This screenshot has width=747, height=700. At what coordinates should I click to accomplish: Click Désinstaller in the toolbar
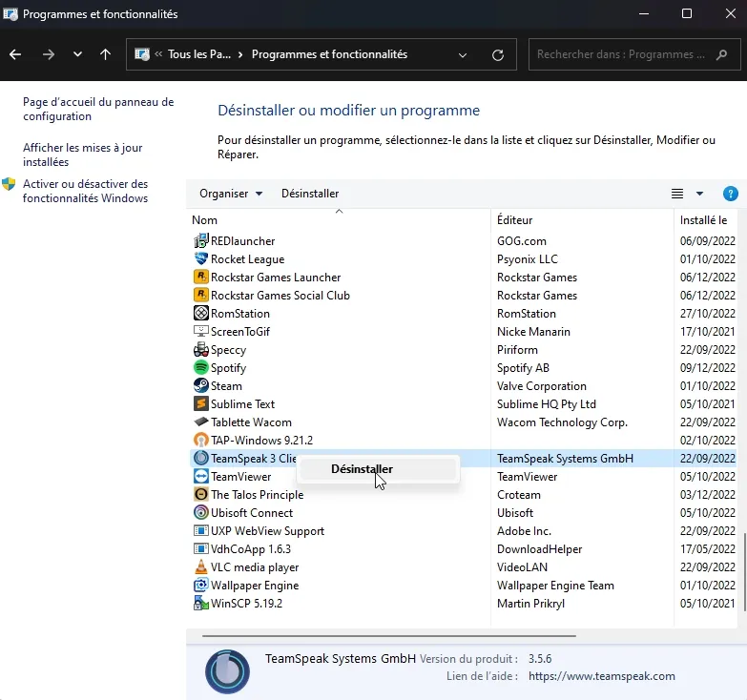click(310, 194)
